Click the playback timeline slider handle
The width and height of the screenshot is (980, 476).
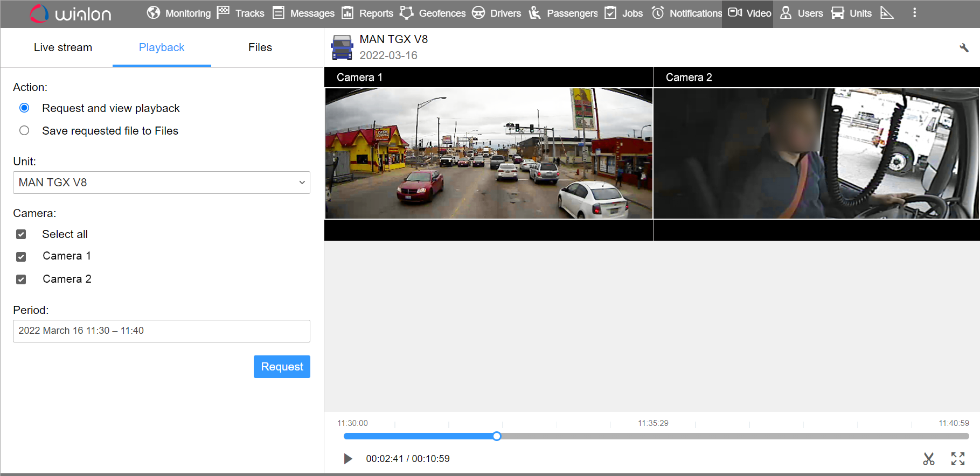tap(497, 436)
